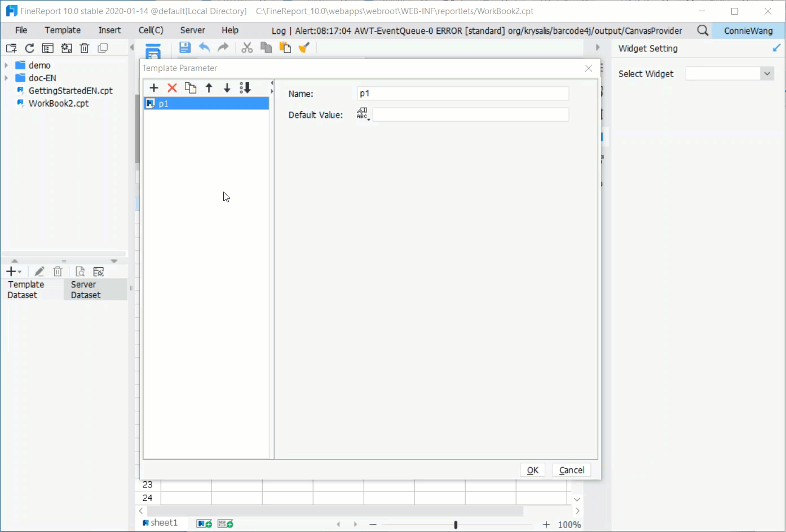Open the Server menu
The width and height of the screenshot is (786, 532).
point(192,30)
